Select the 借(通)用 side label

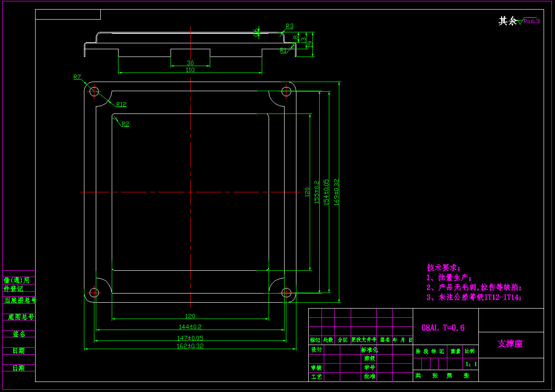[x=17, y=280]
